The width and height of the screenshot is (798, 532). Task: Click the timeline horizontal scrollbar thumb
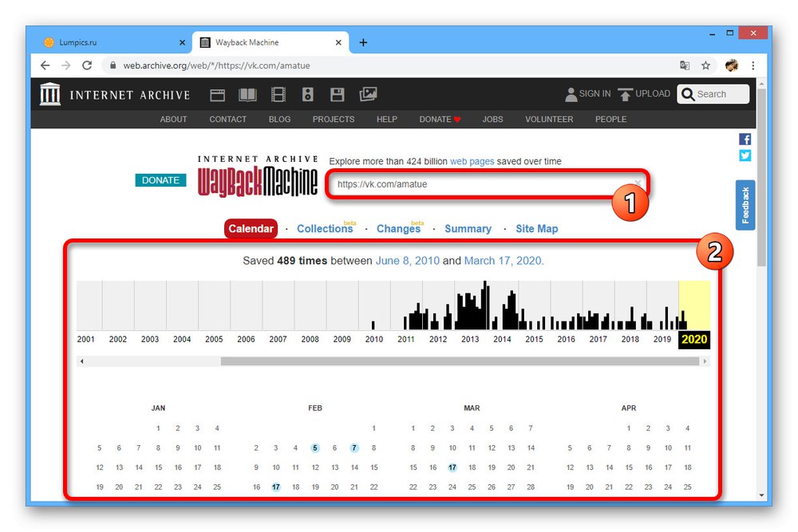click(460, 361)
